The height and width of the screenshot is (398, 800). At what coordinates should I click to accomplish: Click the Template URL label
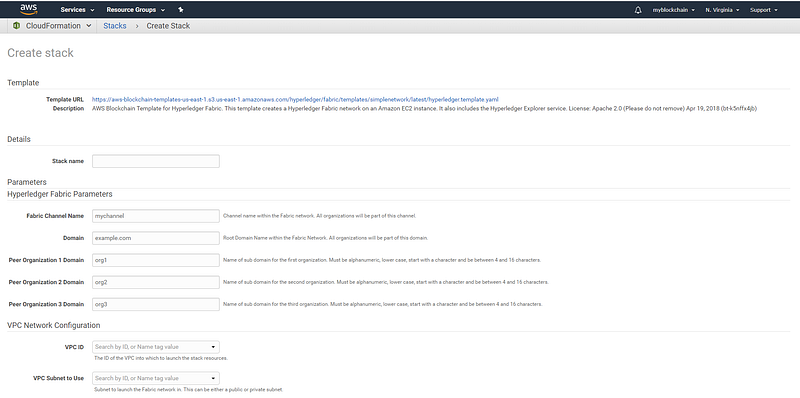[65, 100]
